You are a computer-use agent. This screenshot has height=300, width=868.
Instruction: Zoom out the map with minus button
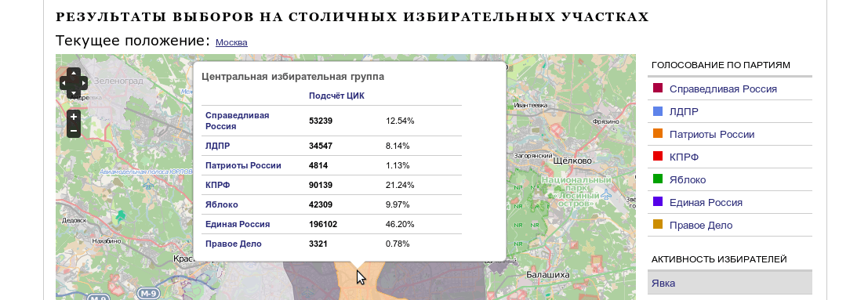coord(74,131)
